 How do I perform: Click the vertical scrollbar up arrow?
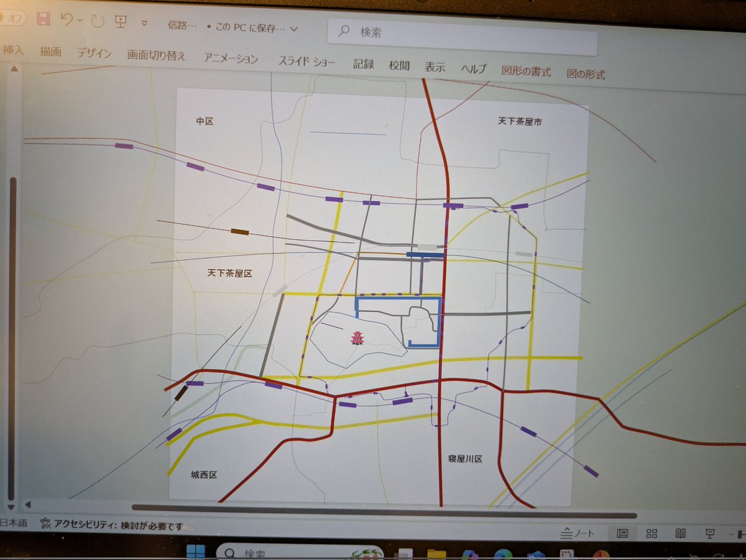coord(14,68)
